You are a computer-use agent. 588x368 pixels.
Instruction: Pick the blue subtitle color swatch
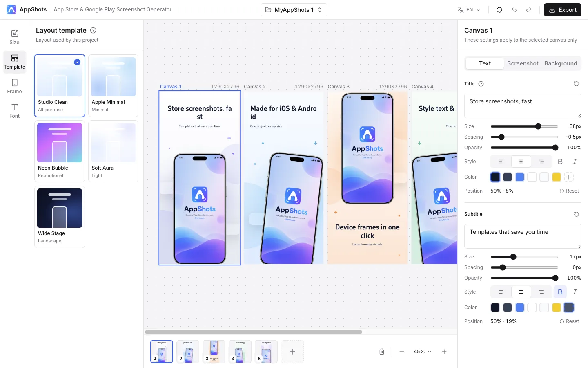click(x=520, y=307)
